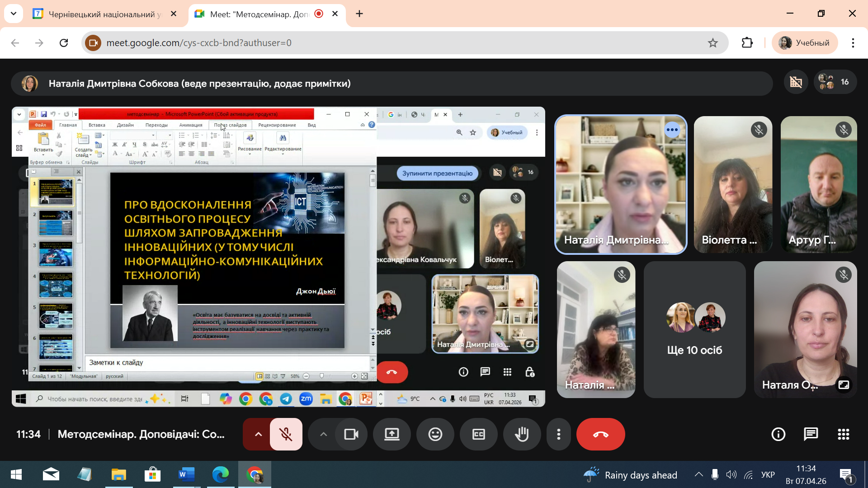
Task: Open meeting details info icon
Action: (x=778, y=434)
